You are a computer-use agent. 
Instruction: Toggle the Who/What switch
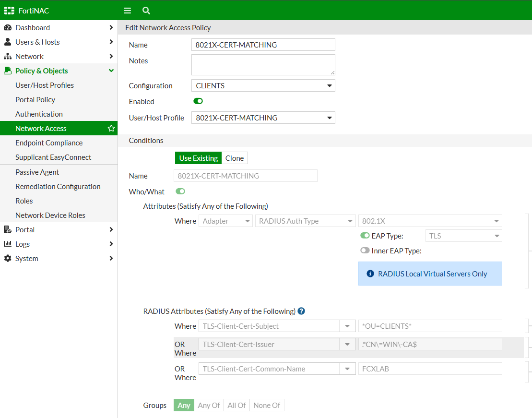(x=180, y=191)
